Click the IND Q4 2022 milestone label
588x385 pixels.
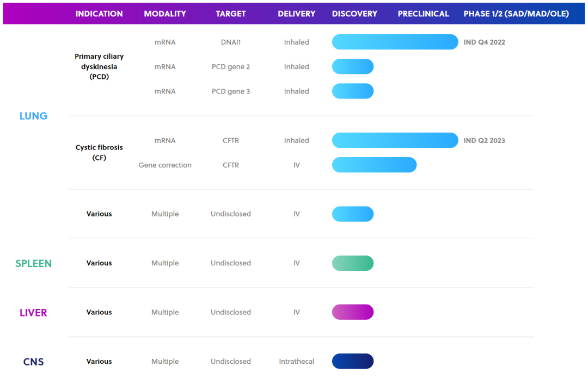(484, 42)
